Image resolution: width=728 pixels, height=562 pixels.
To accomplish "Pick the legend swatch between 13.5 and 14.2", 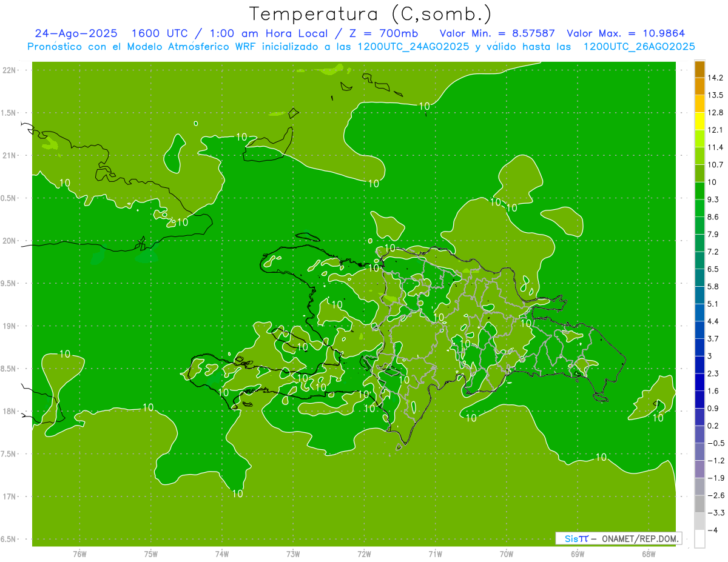I will (699, 86).
